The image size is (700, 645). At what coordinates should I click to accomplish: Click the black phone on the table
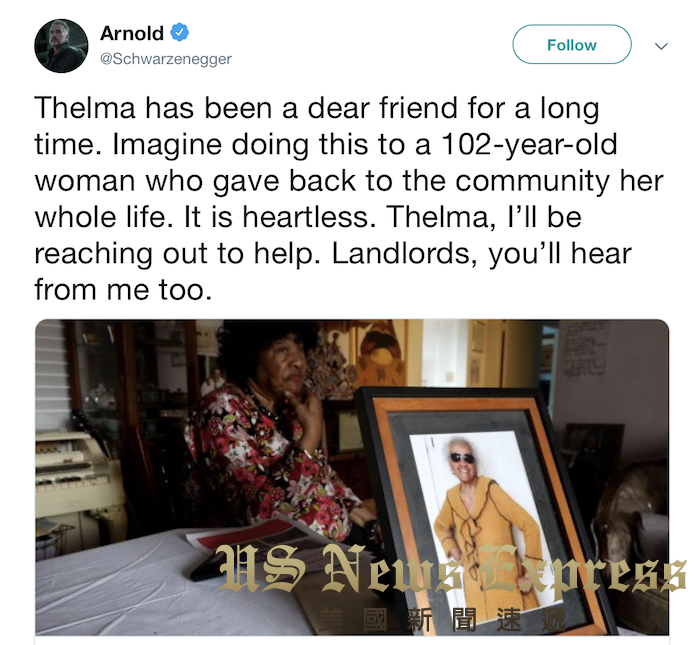point(211,568)
